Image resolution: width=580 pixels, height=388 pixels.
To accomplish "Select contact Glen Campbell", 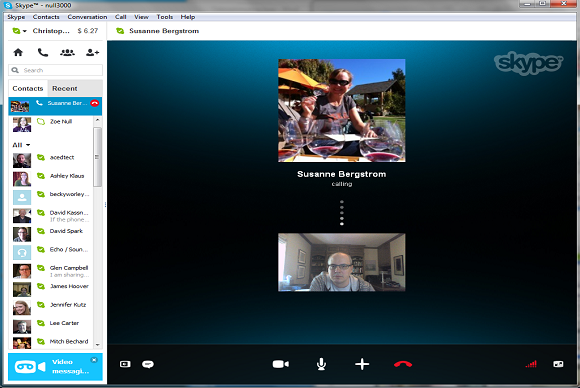I will tap(51, 271).
